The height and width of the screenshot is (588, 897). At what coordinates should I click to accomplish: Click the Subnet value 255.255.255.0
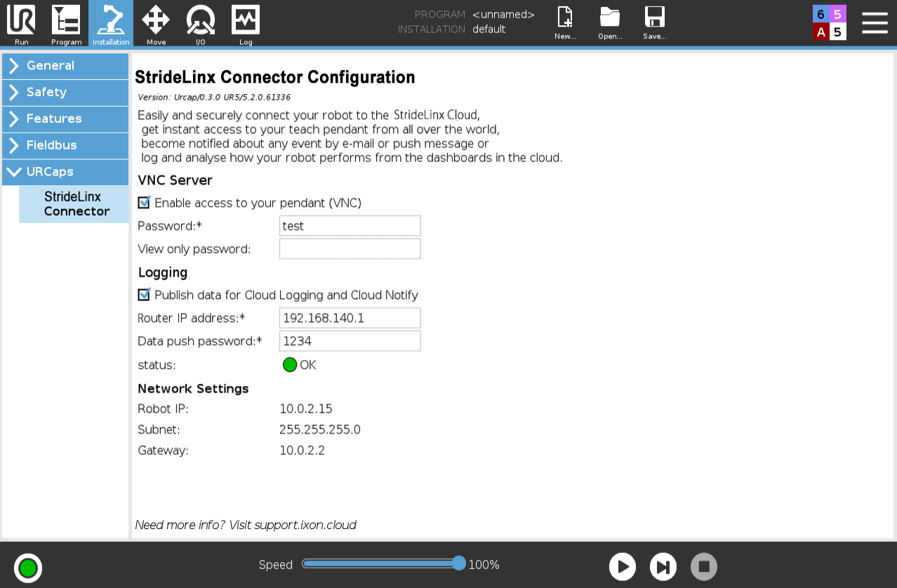click(320, 429)
